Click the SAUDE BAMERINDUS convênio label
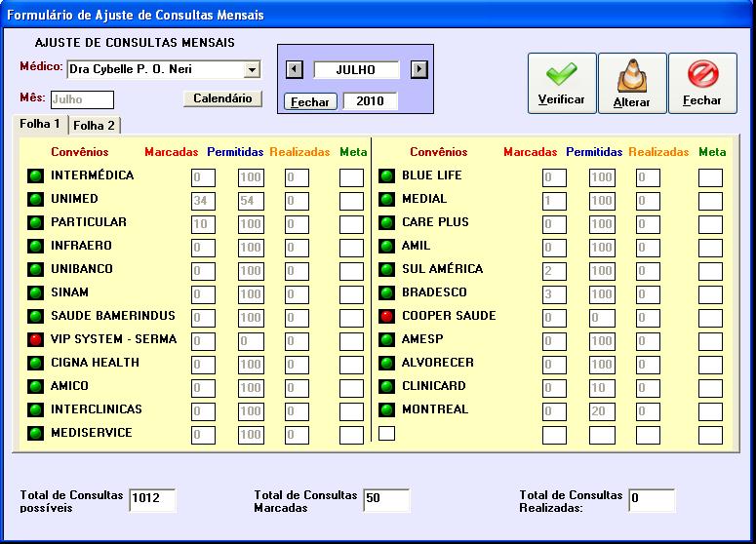This screenshot has height=544, width=756. click(113, 316)
